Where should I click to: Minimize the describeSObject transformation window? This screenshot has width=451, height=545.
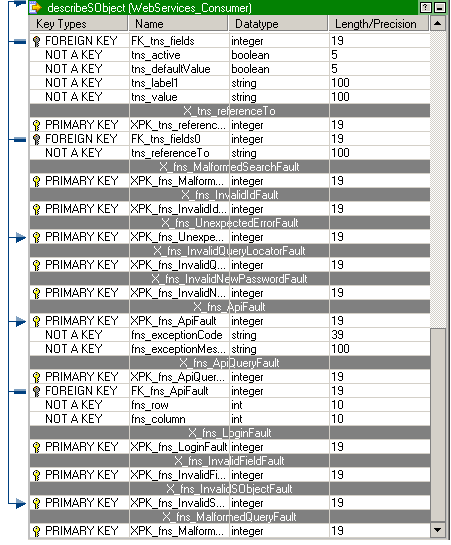click(440, 7)
